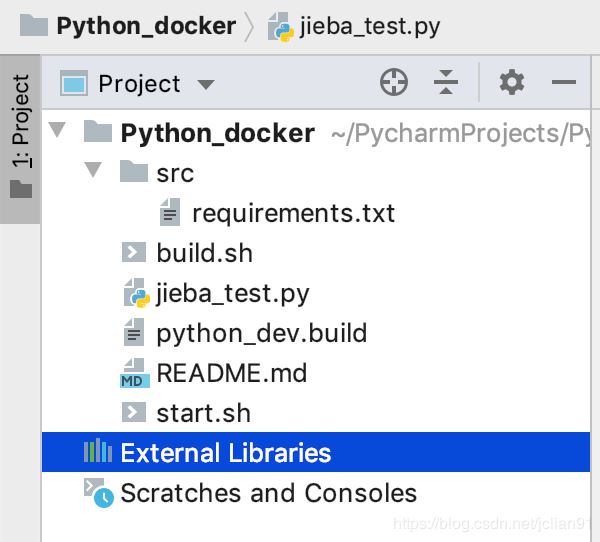
Task: Click the Scratches and Consoles icon
Action: pyautogui.click(x=98, y=492)
